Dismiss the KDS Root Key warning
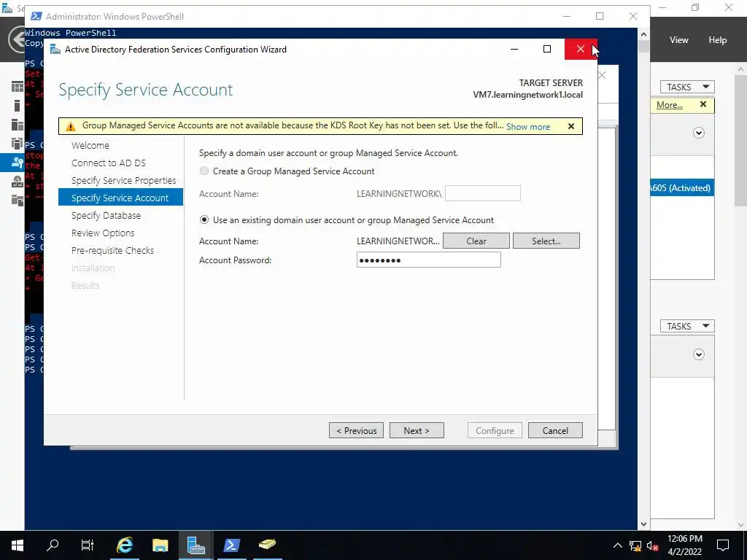This screenshot has width=747, height=560. (571, 126)
